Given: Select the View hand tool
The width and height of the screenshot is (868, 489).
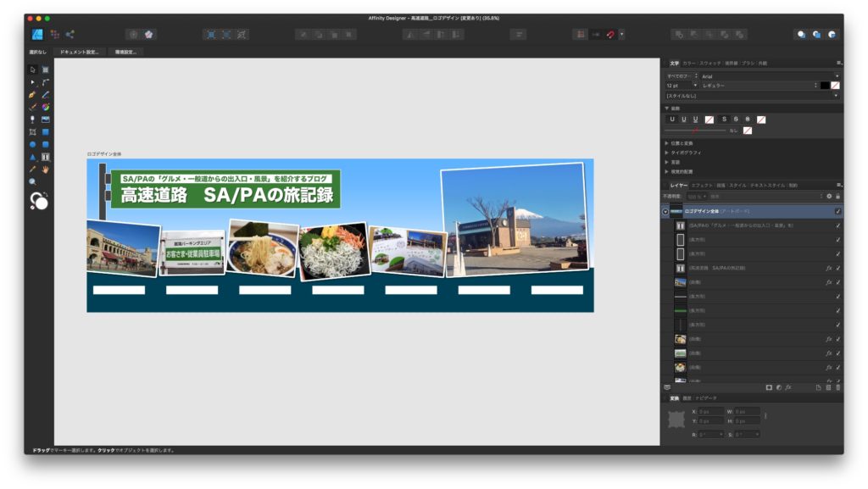Looking at the screenshot, I should [x=46, y=169].
